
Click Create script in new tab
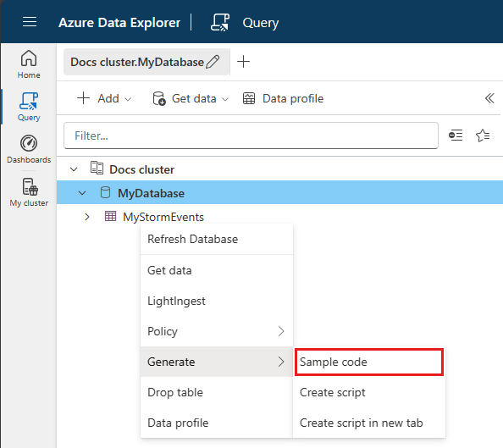click(x=369, y=423)
